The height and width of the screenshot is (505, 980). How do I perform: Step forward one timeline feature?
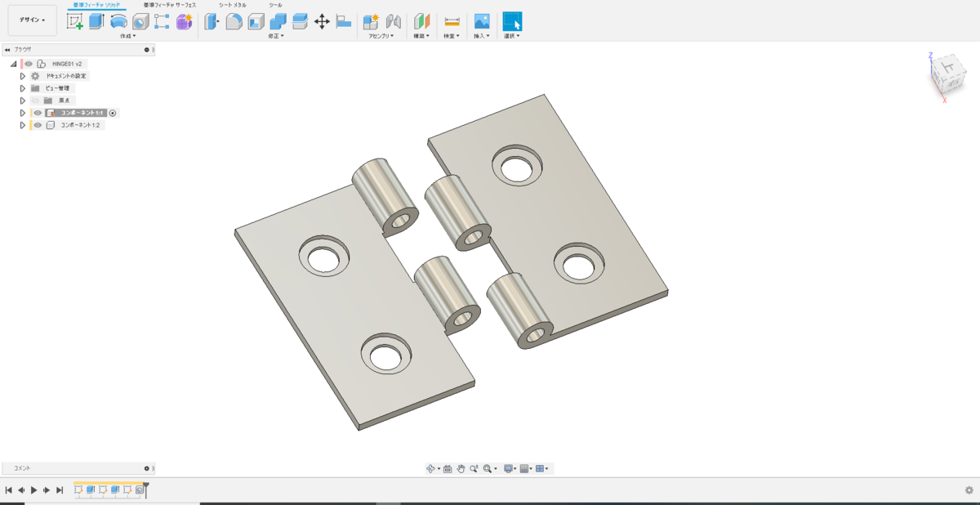(x=47, y=490)
